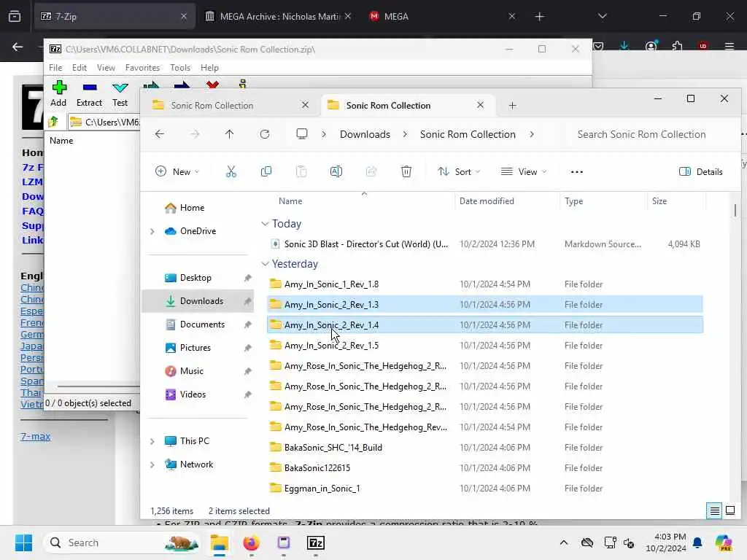
Task: Expand chevron after Sonic Rom Collection breadcrumb
Action: pos(532,134)
